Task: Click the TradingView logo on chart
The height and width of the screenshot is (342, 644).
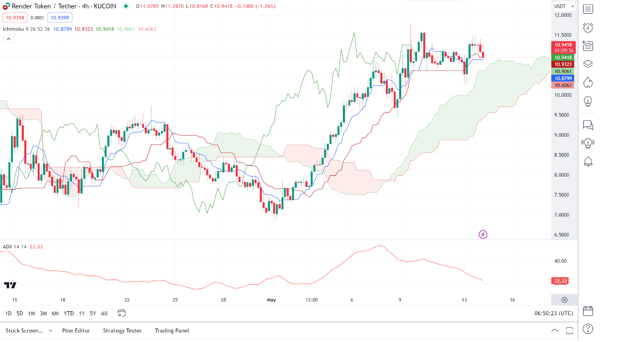Action: point(10,285)
